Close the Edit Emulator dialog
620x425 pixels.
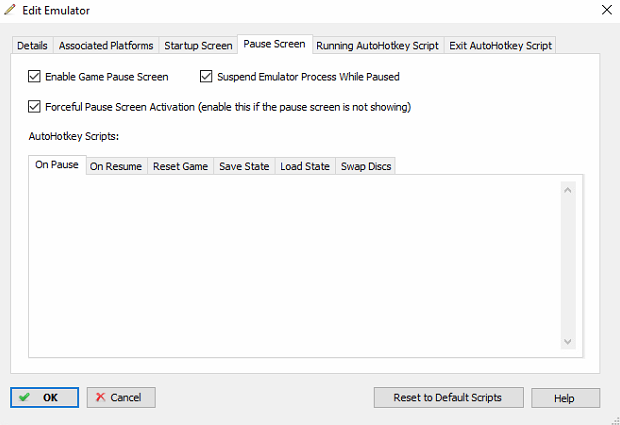click(607, 10)
